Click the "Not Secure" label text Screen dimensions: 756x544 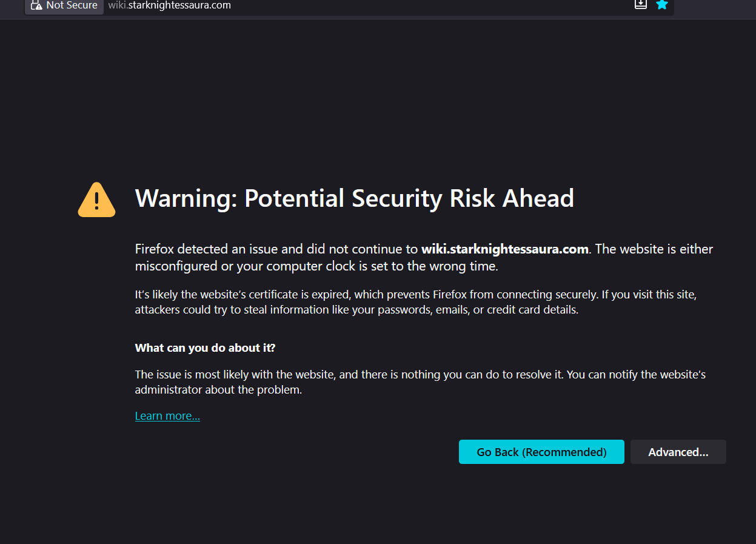[72, 5]
